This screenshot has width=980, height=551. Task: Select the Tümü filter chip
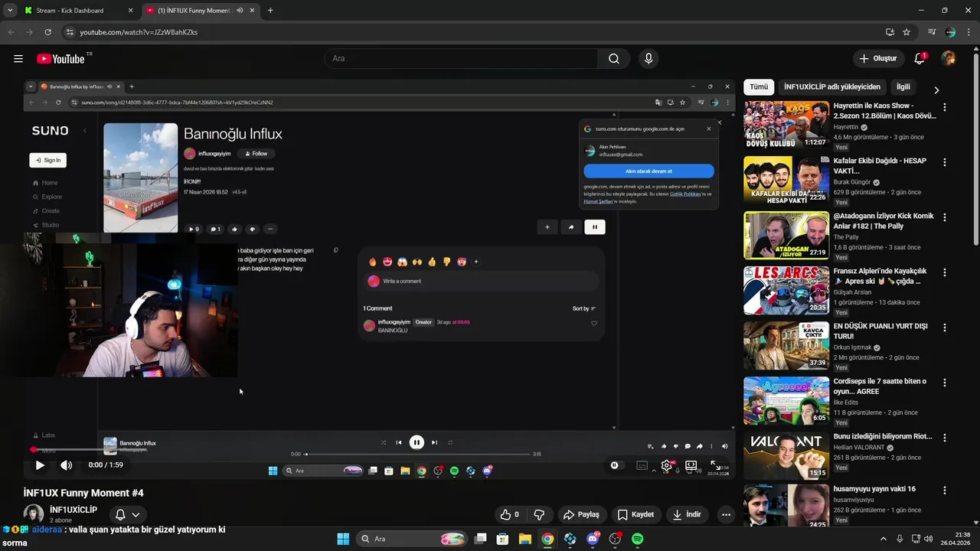(759, 87)
